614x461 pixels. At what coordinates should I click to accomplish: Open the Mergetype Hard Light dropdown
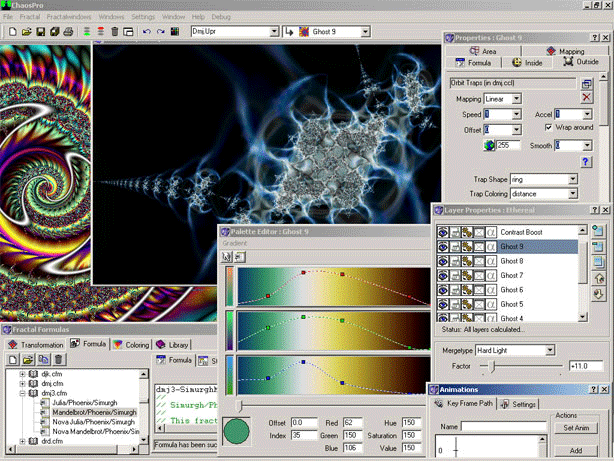pyautogui.click(x=552, y=351)
